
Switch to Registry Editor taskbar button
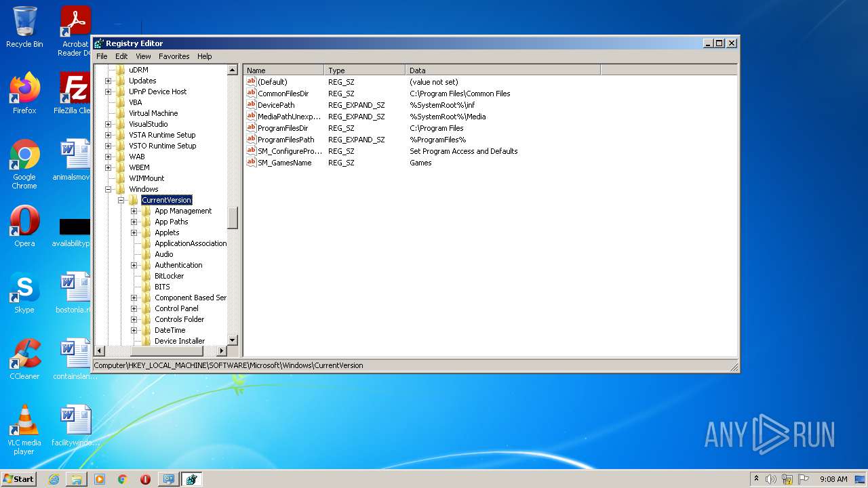191,479
